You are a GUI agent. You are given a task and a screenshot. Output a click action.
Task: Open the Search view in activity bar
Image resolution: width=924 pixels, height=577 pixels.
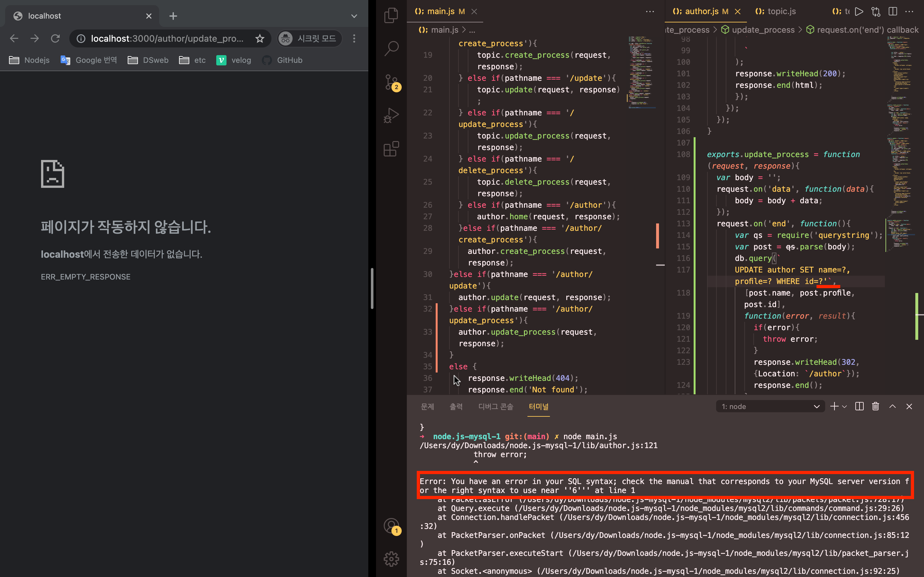click(x=391, y=48)
